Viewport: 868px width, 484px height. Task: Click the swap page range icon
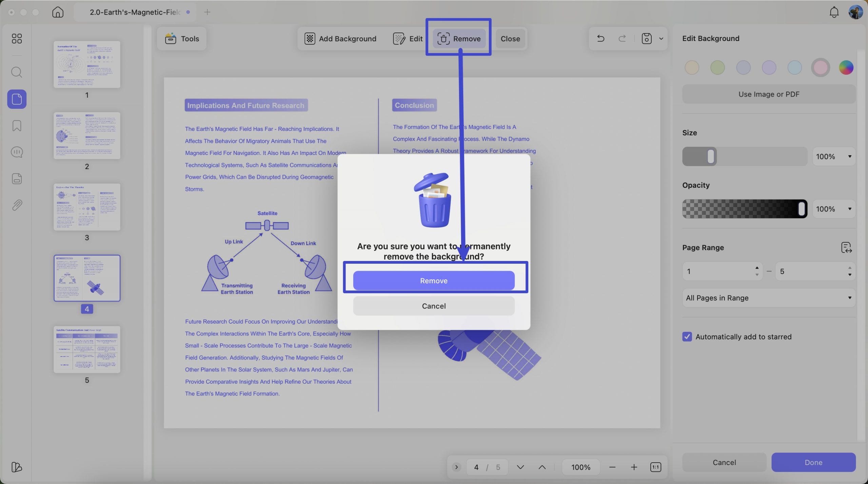tap(846, 247)
